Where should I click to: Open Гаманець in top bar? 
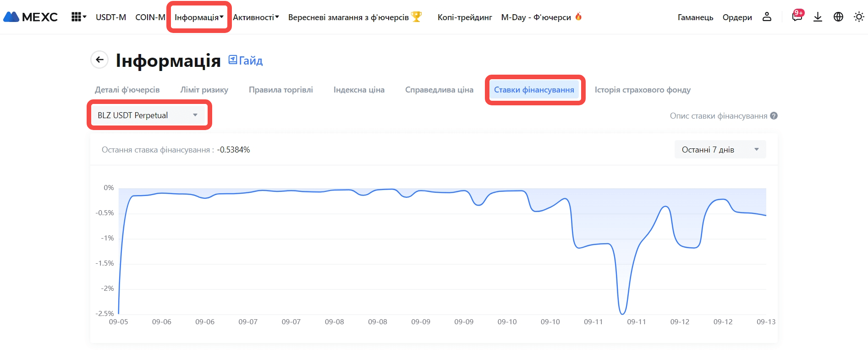695,17
